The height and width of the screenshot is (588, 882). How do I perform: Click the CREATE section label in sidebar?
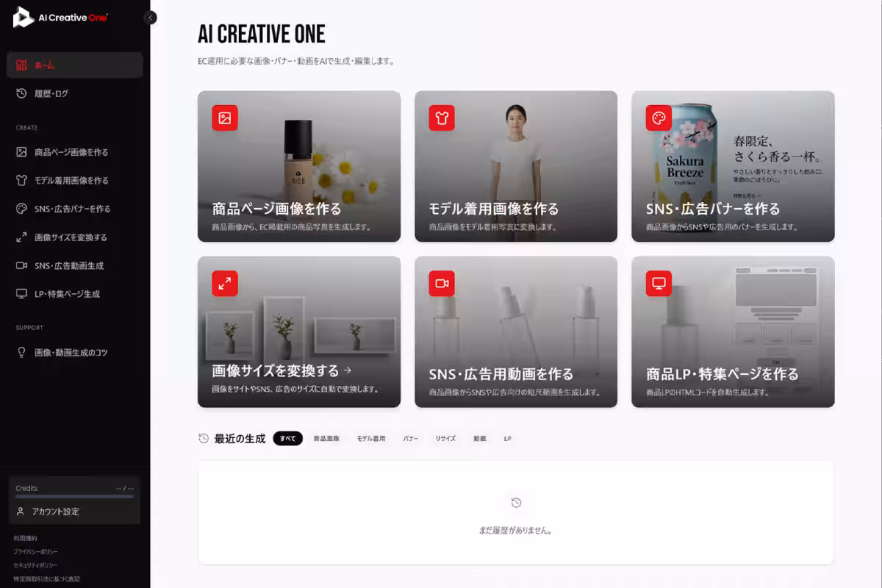(x=27, y=128)
